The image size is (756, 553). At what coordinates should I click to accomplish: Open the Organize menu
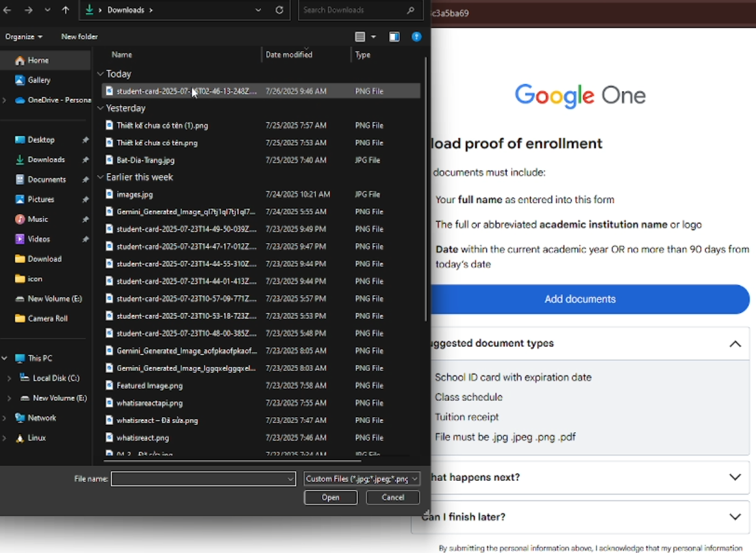[x=23, y=36]
